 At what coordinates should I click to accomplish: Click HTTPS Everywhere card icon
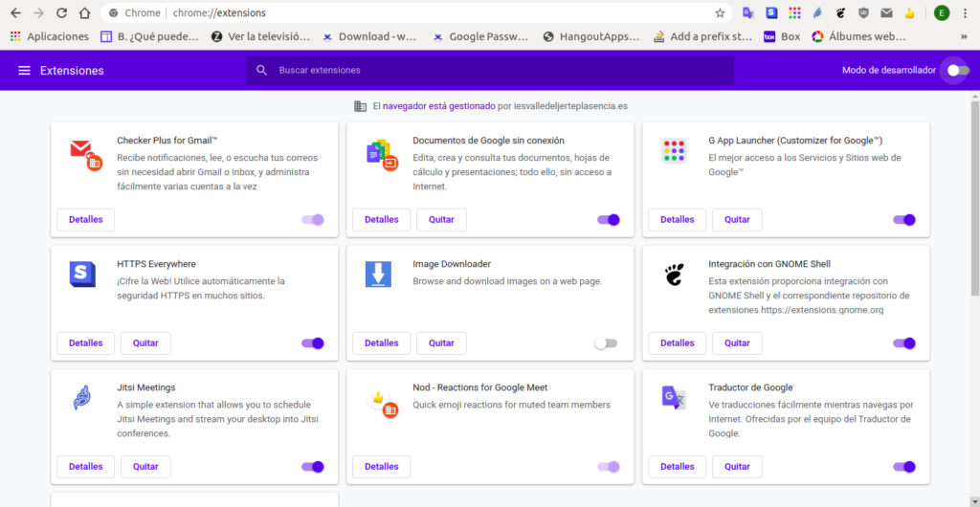[x=82, y=275]
